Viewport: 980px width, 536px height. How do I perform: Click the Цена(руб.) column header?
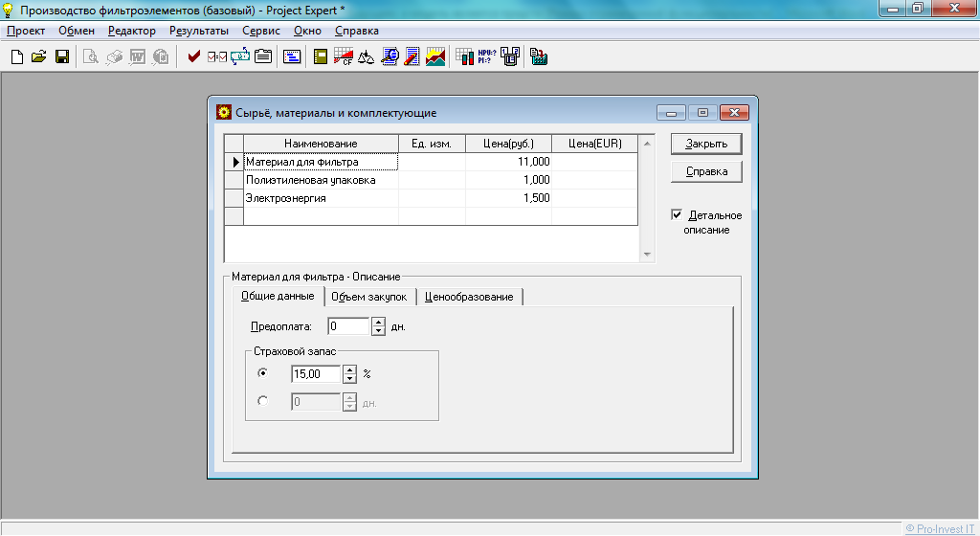coord(509,144)
